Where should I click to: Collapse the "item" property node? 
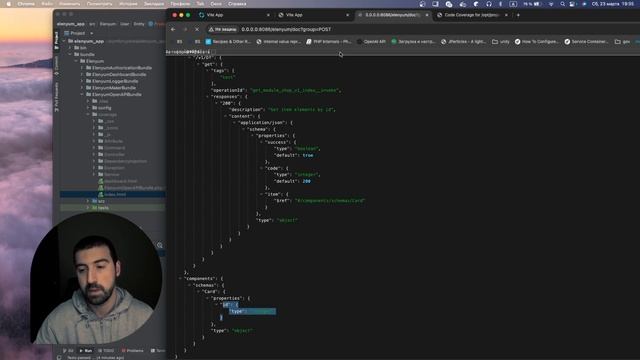coord(261,194)
